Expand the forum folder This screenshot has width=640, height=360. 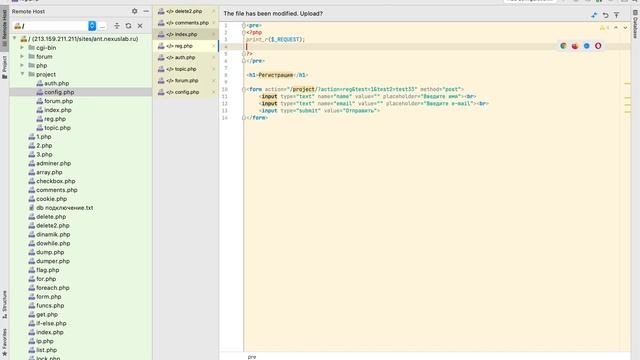click(x=22, y=56)
